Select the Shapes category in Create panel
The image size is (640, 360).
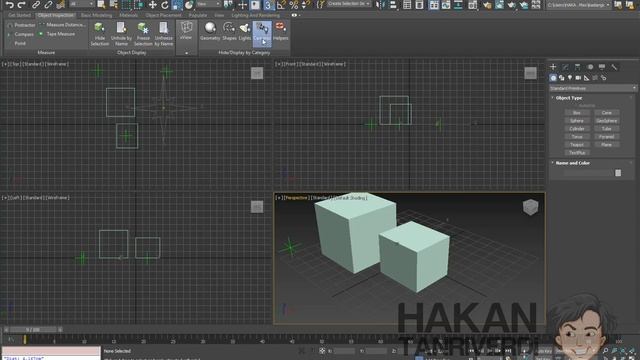562,78
